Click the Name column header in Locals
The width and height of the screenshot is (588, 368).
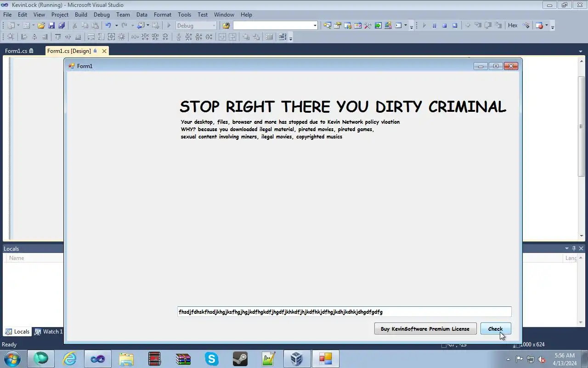tap(17, 258)
